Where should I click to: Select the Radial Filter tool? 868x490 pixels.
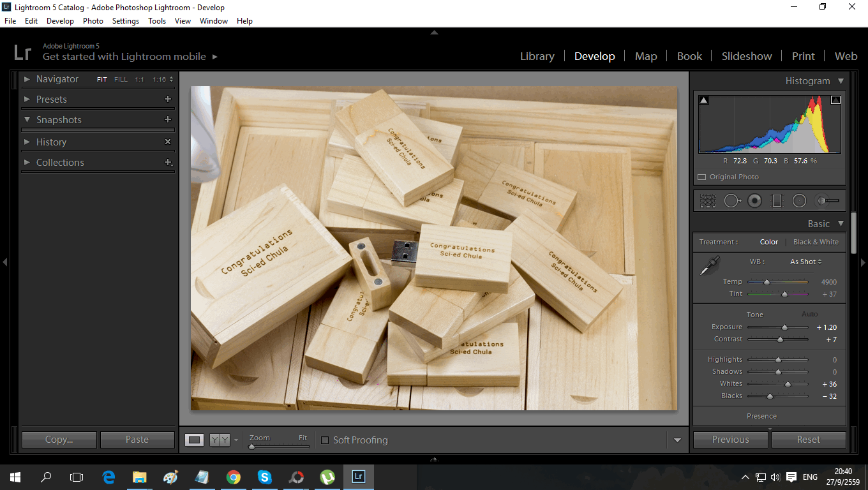coord(799,201)
